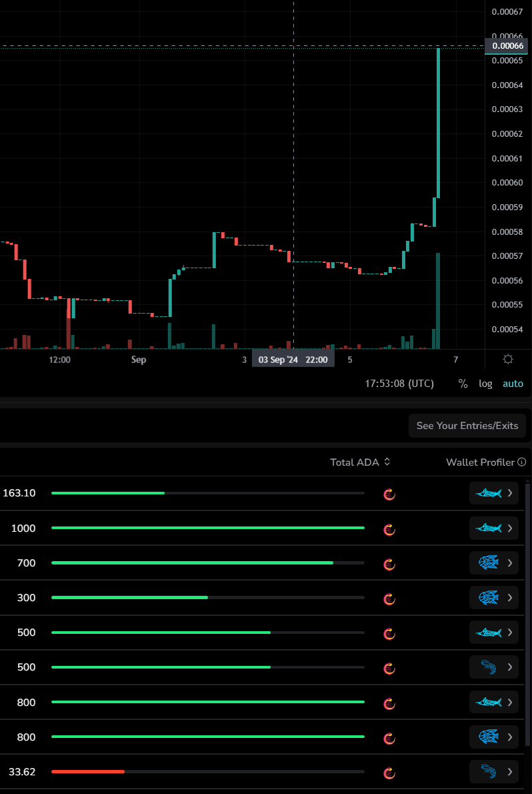Click the 163.10 amount value
The image size is (532, 794).
19,493
